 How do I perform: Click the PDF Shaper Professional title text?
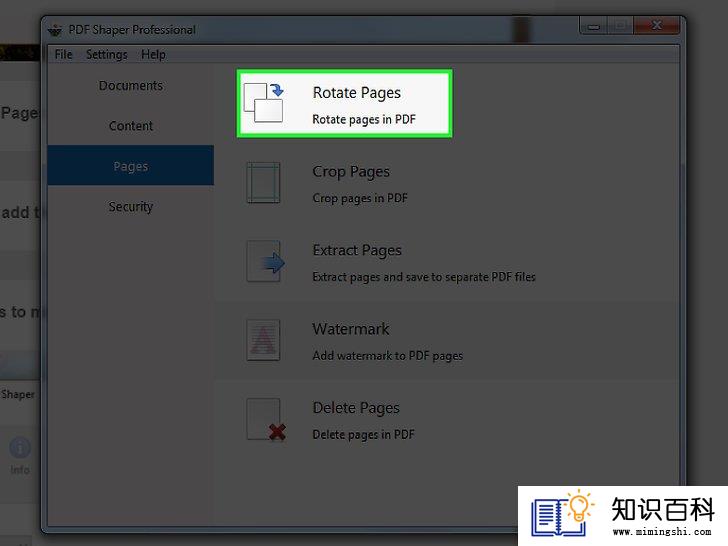[x=132, y=30]
